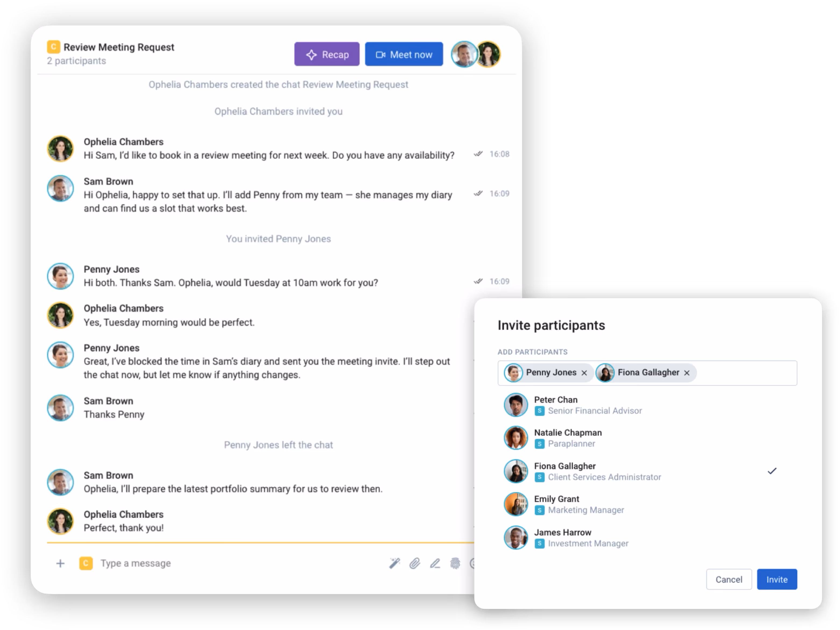Cancel the invite participants dialog
840x630 pixels.
pyautogui.click(x=728, y=579)
